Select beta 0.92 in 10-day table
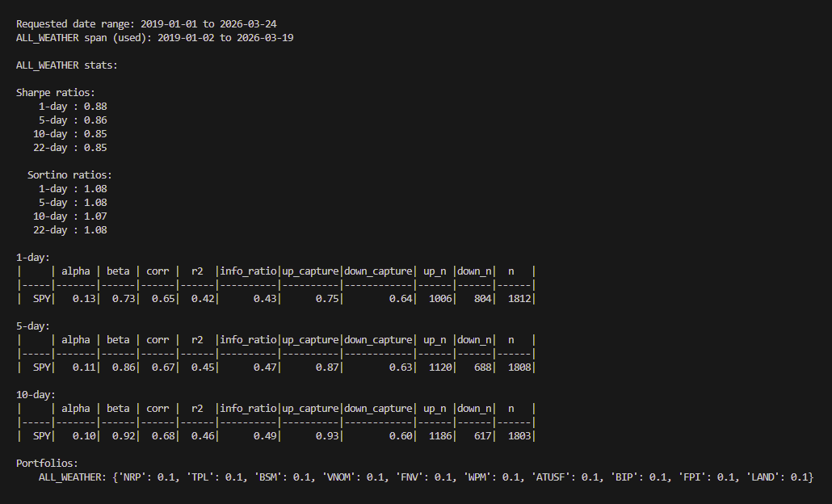832x504 pixels. tap(124, 435)
